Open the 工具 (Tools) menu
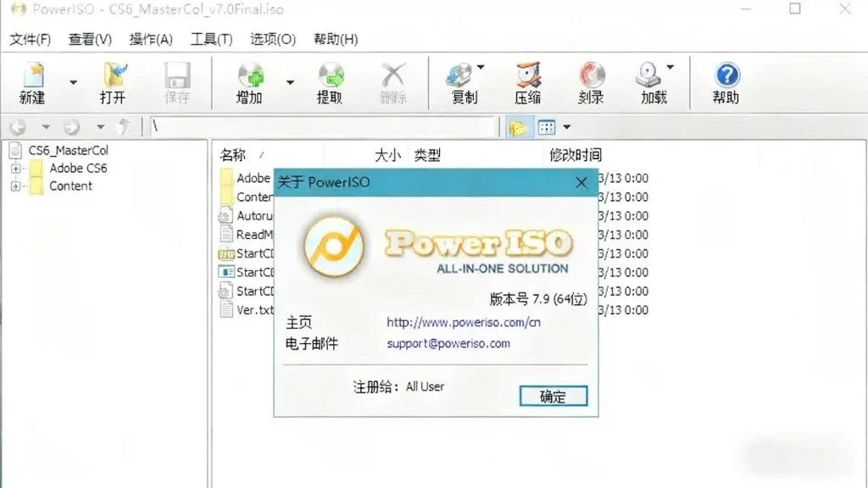Viewport: 868px width, 488px height. (x=211, y=39)
